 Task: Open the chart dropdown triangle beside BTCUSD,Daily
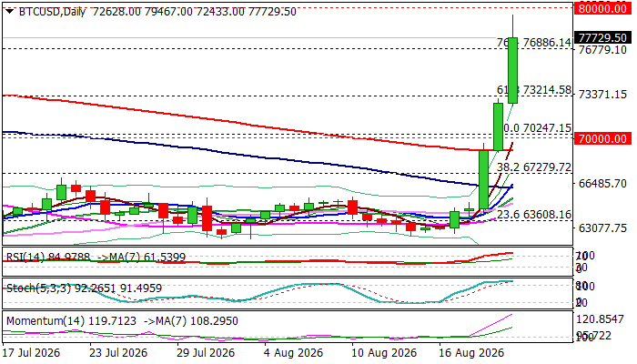10,11
